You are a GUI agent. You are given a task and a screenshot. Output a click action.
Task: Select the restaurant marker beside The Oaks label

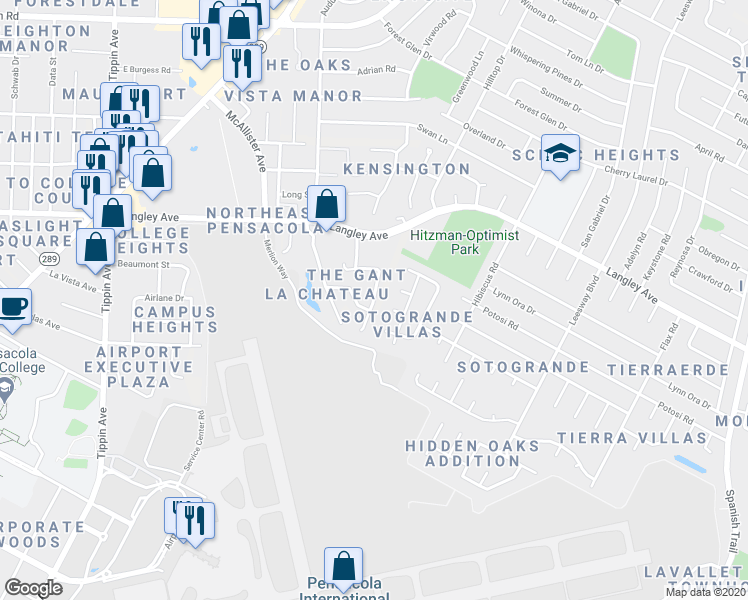[242, 64]
